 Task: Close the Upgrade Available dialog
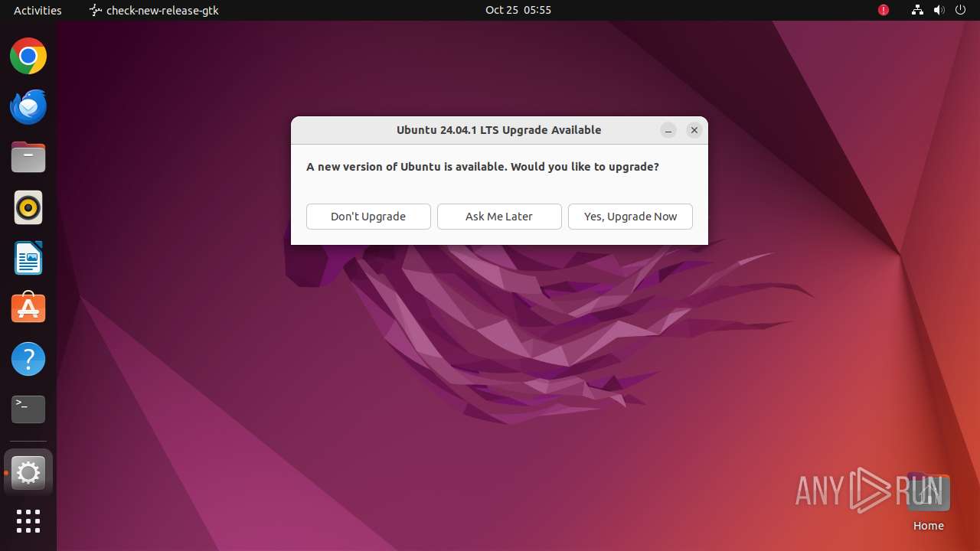(694, 130)
